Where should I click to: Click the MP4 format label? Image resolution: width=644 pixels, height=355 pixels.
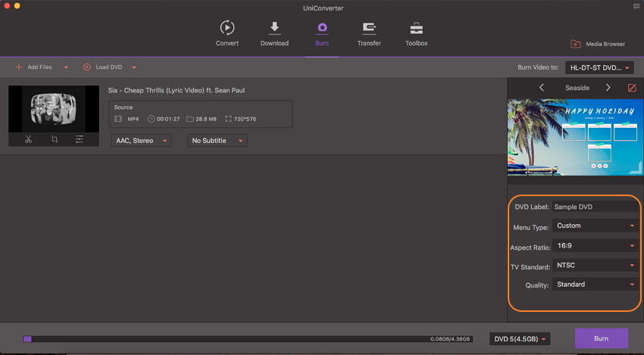(x=133, y=119)
